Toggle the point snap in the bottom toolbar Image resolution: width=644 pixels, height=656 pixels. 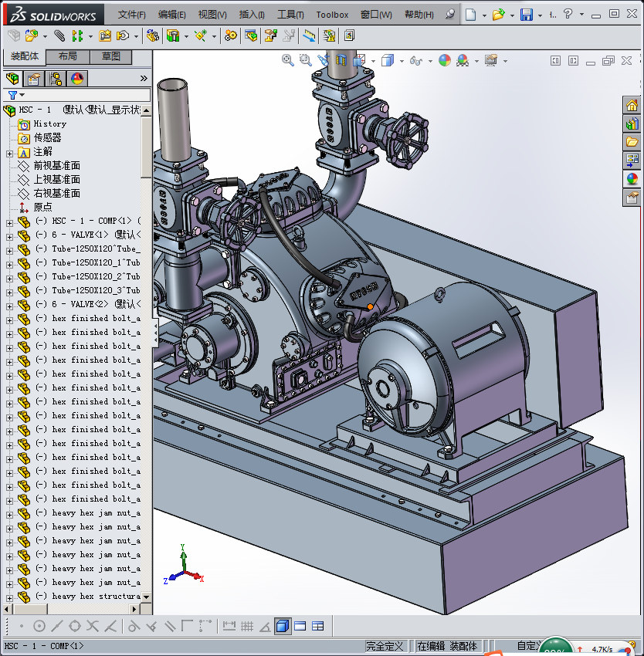[x=21, y=626]
